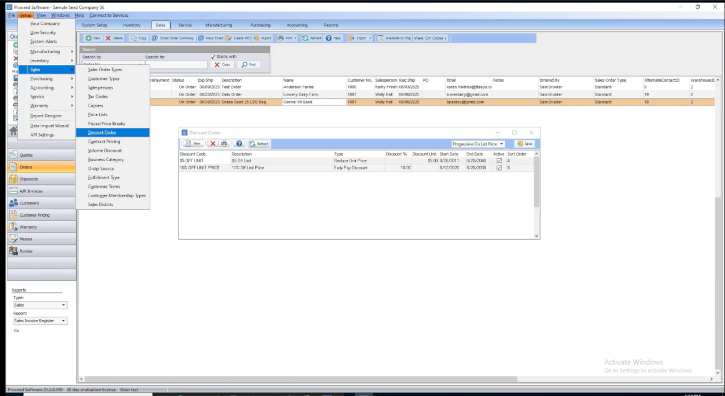Click the Print icon in main toolbar
Viewport: 725px width, 396px height.
285,38
